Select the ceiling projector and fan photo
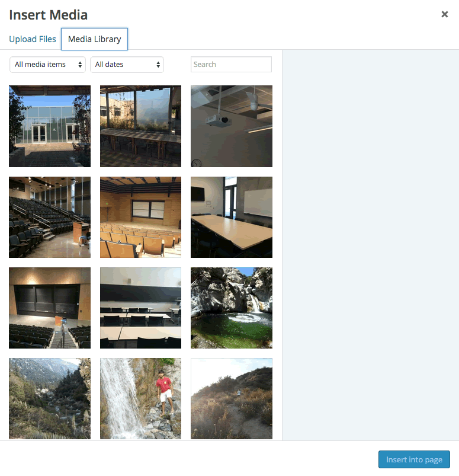Viewport: 459px width, 476px height. pyautogui.click(x=232, y=126)
